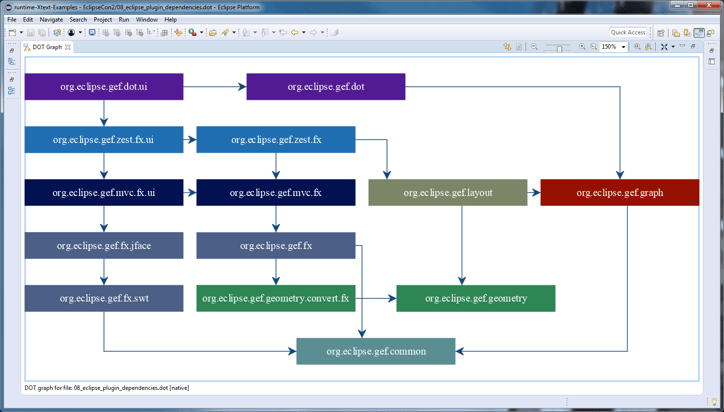Click the blue monitor toolbar icon
The image size is (724, 412).
(92, 32)
